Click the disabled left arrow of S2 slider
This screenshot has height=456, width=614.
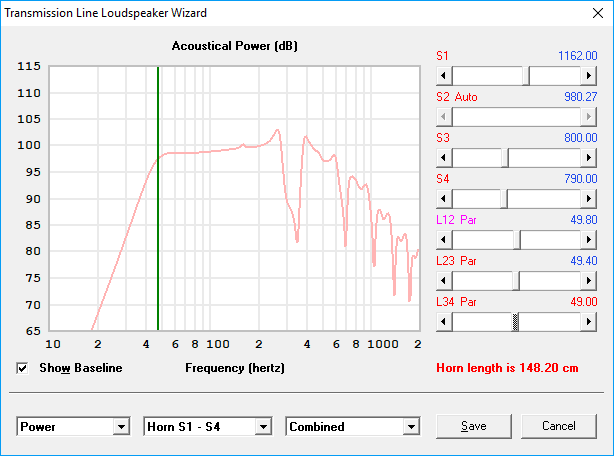click(444, 117)
